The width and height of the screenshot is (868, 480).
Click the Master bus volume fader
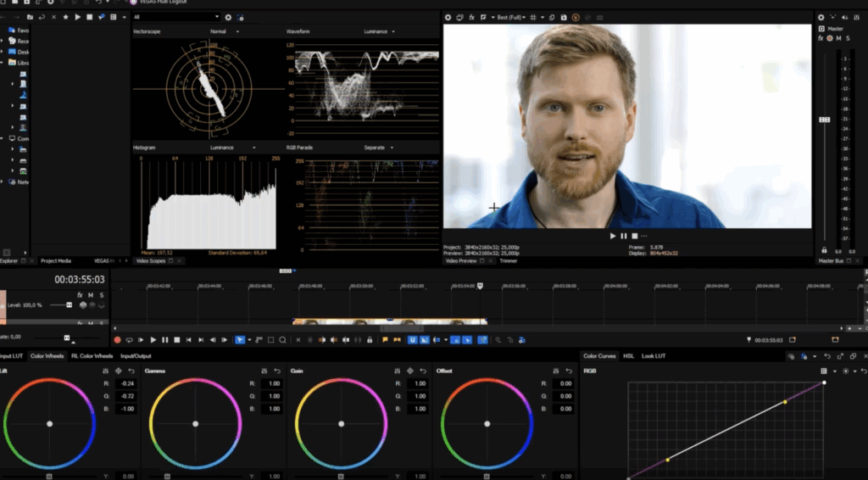coord(824,120)
